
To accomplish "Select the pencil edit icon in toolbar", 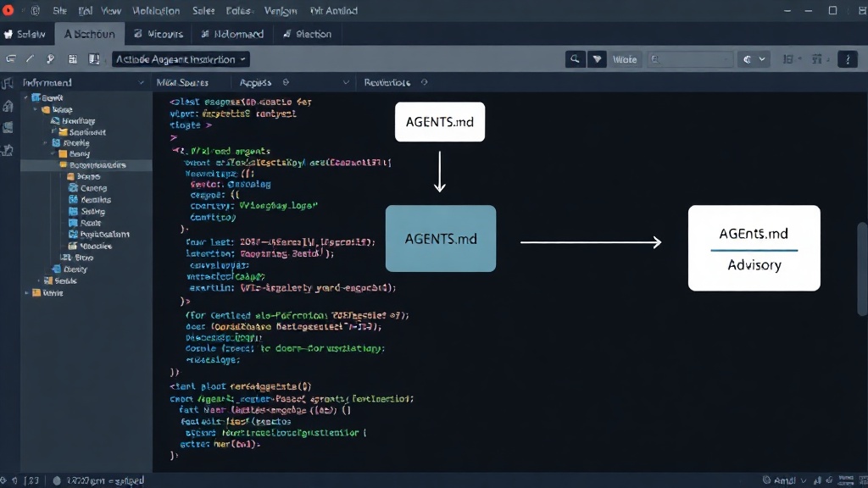I will (x=30, y=59).
